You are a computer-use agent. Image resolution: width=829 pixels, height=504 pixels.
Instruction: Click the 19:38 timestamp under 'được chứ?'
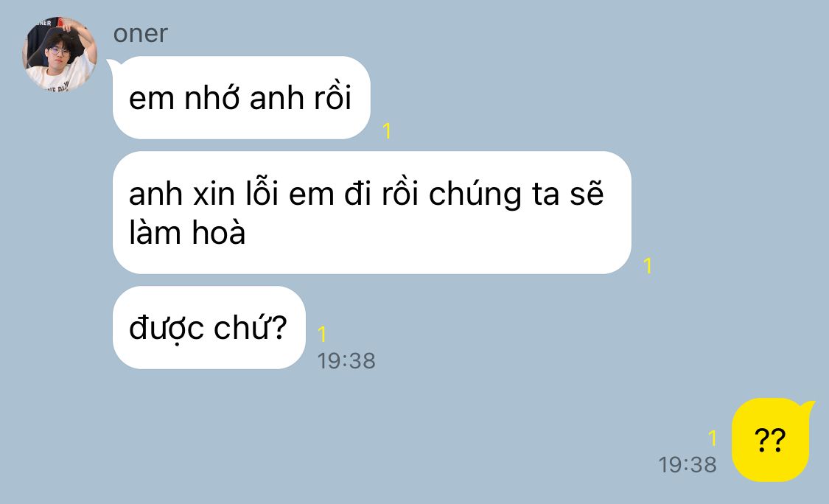click(346, 361)
